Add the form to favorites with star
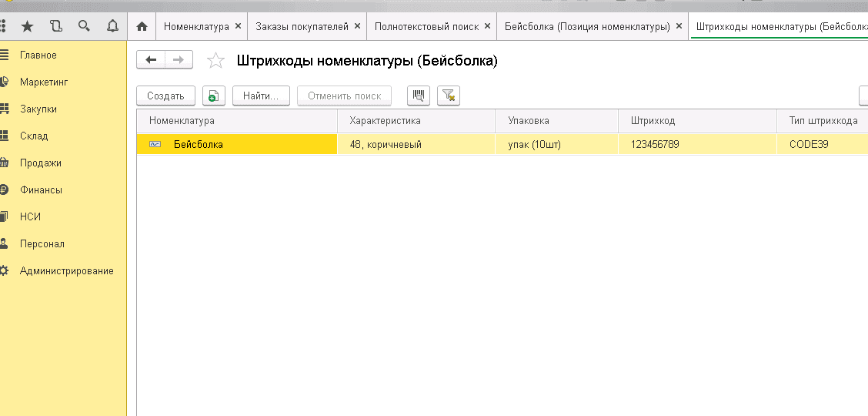Image resolution: width=868 pixels, height=416 pixels. 216,61
